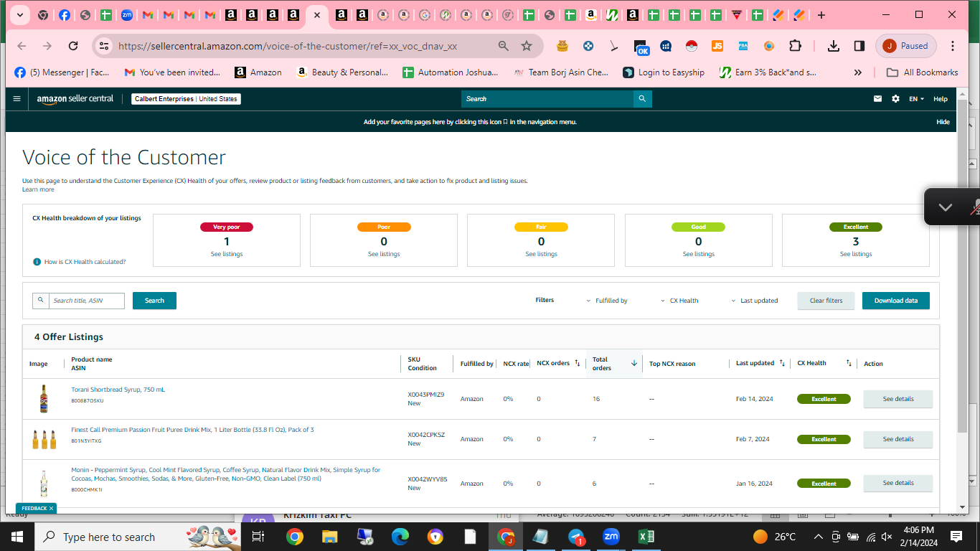980x551 pixels.
Task: Open the site information icon in address bar
Action: [x=104, y=46]
